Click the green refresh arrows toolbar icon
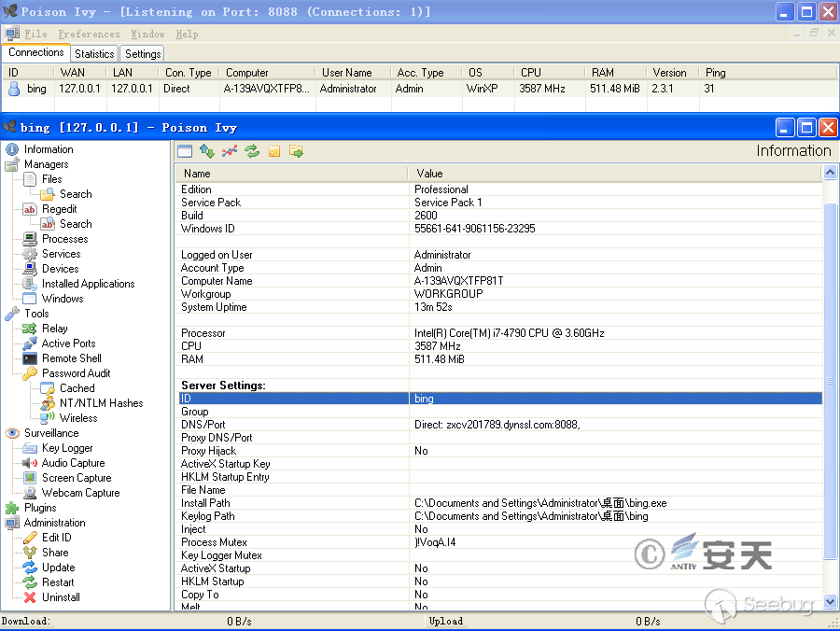Screen dimensions: 840x631 252,151
